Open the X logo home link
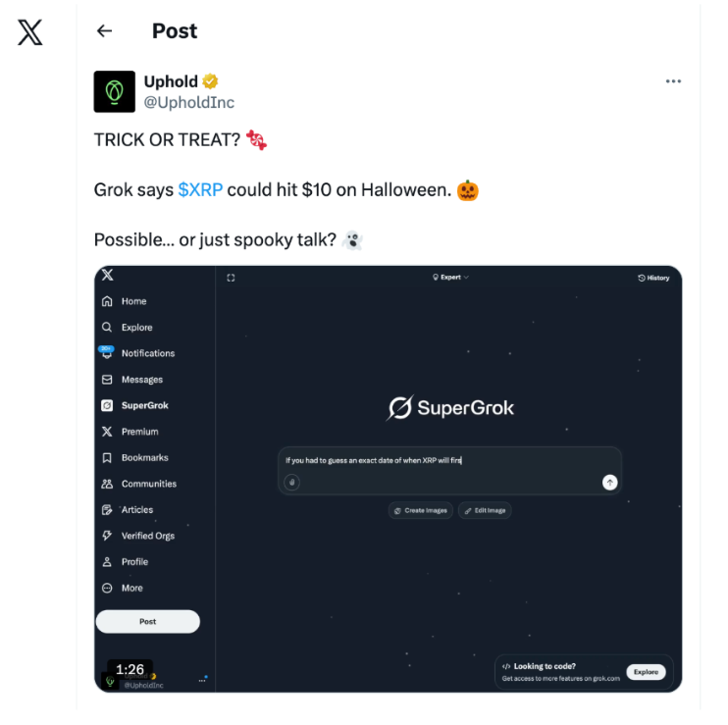The image size is (728, 725). [30, 32]
